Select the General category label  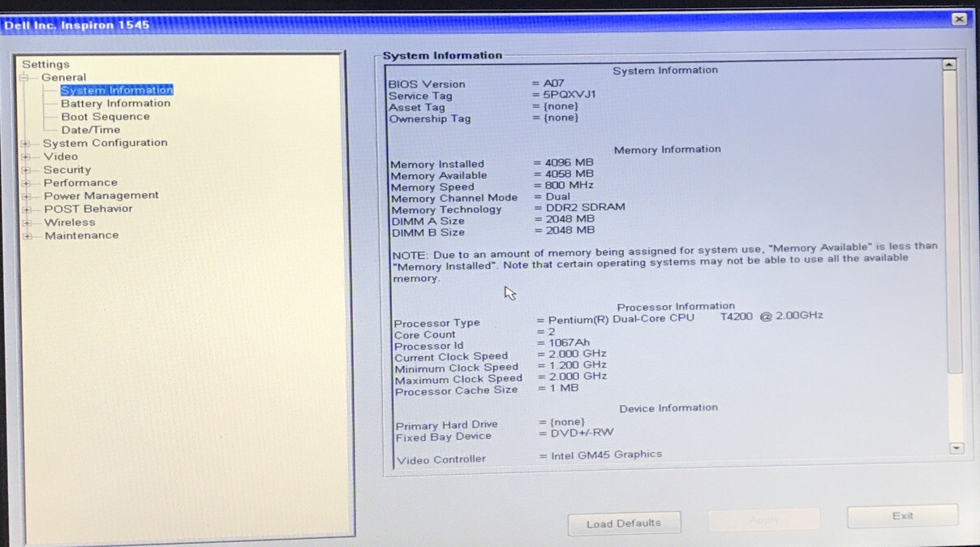point(64,77)
